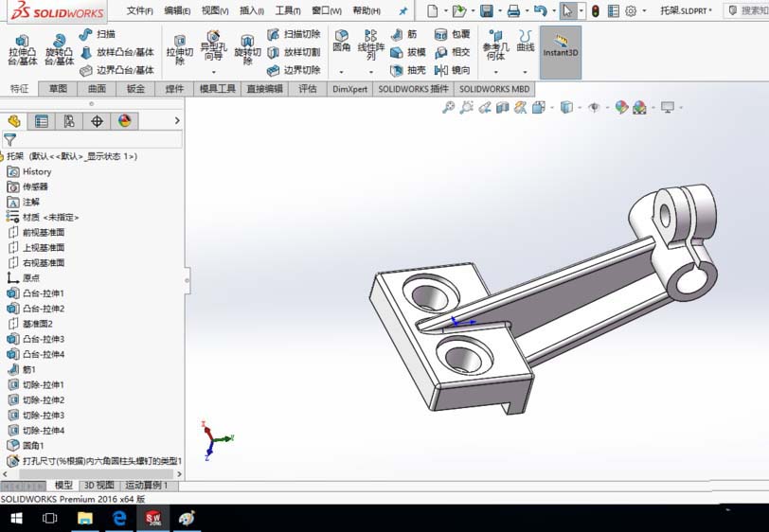Select History in the feature tree
This screenshot has height=532, width=769.
click(29, 171)
